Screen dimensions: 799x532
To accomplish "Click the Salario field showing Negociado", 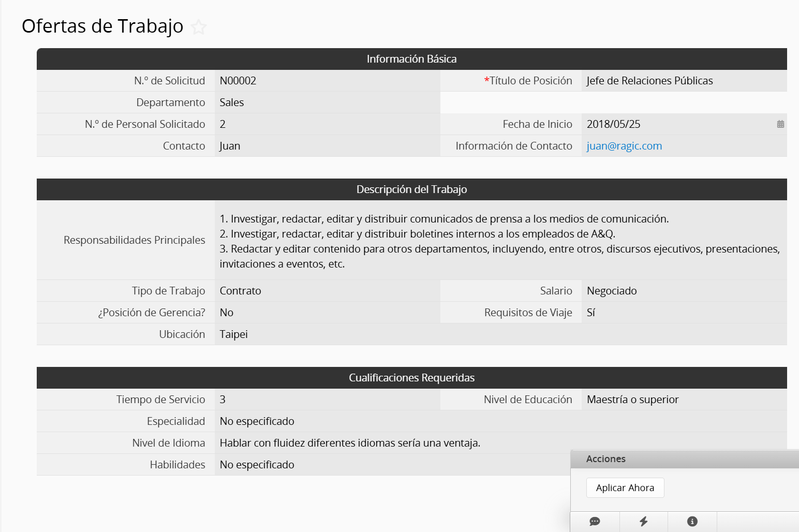I will pyautogui.click(x=612, y=291).
